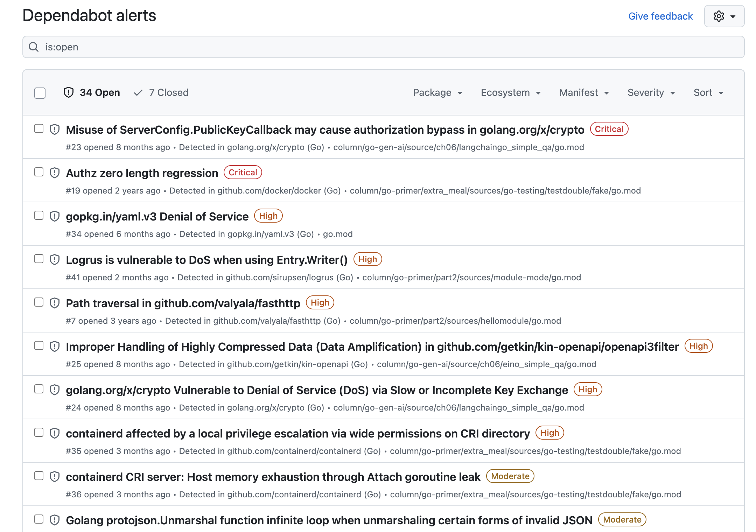Viewport: 756px width, 532px height.
Task: Toggle the select-all alerts checkbox
Action: [40, 93]
